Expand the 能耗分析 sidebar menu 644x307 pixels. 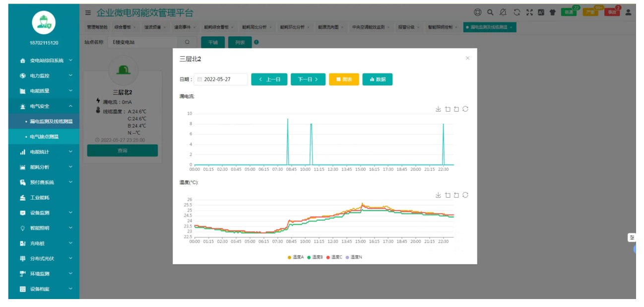point(44,167)
